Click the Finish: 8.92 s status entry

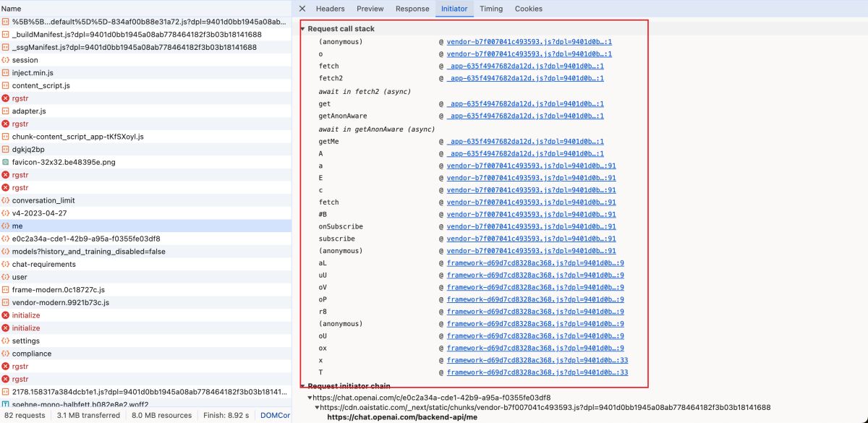tap(226, 416)
